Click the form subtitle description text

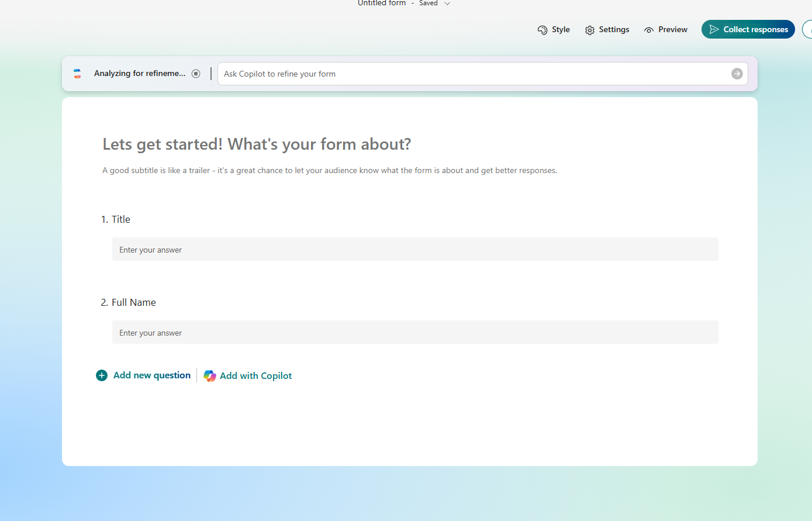click(330, 171)
